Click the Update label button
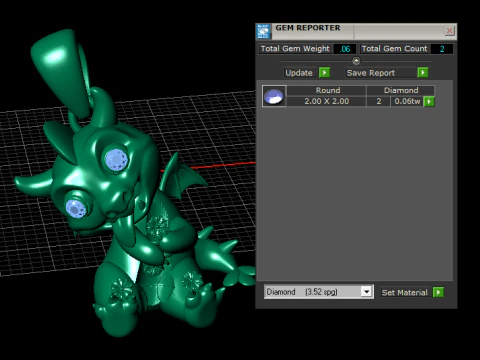 tap(299, 73)
